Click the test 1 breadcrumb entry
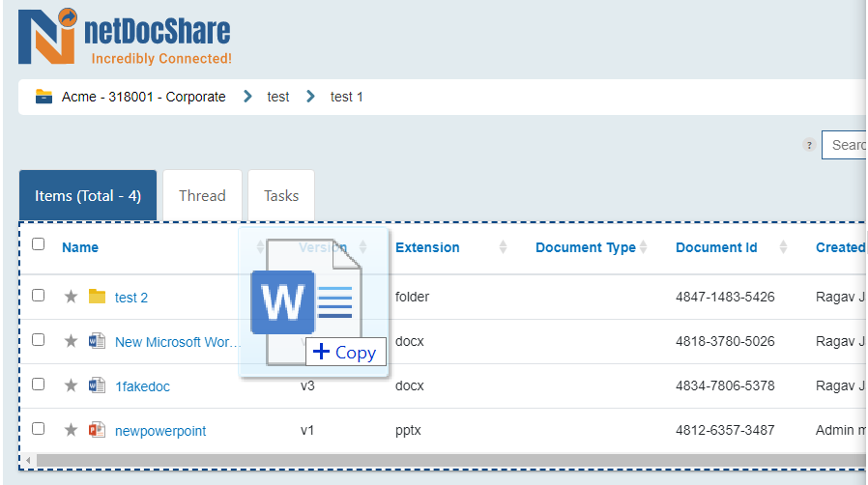 [x=347, y=97]
